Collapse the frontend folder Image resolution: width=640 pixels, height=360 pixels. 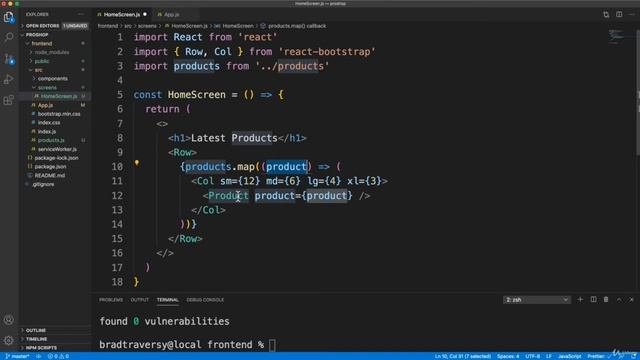(55, 43)
